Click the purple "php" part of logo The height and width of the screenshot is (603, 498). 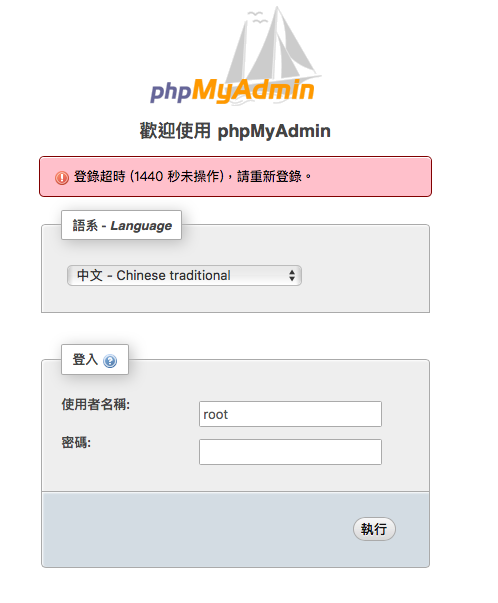[x=170, y=92]
